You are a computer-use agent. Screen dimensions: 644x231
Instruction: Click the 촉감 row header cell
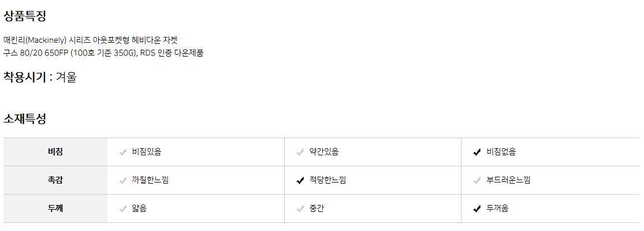pos(55,180)
